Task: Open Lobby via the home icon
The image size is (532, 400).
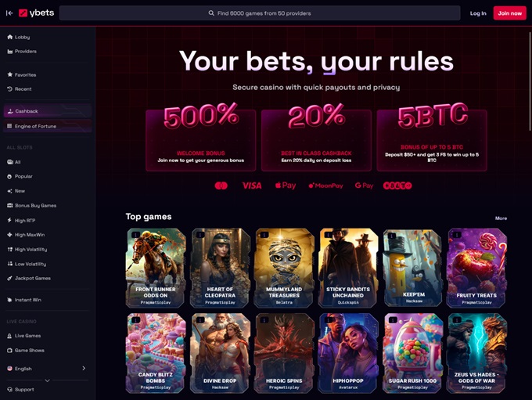Action: pos(10,37)
